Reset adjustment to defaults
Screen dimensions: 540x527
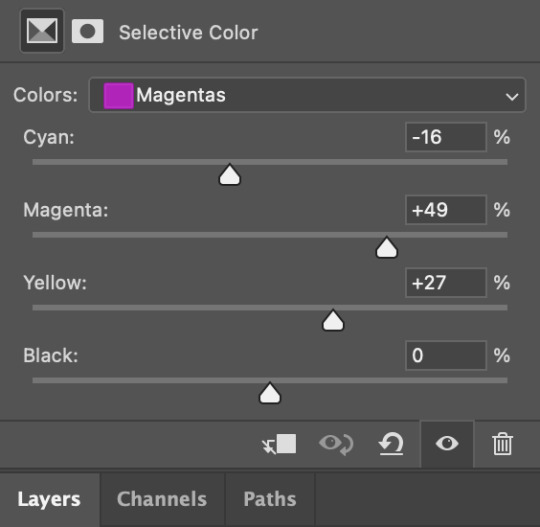(391, 444)
